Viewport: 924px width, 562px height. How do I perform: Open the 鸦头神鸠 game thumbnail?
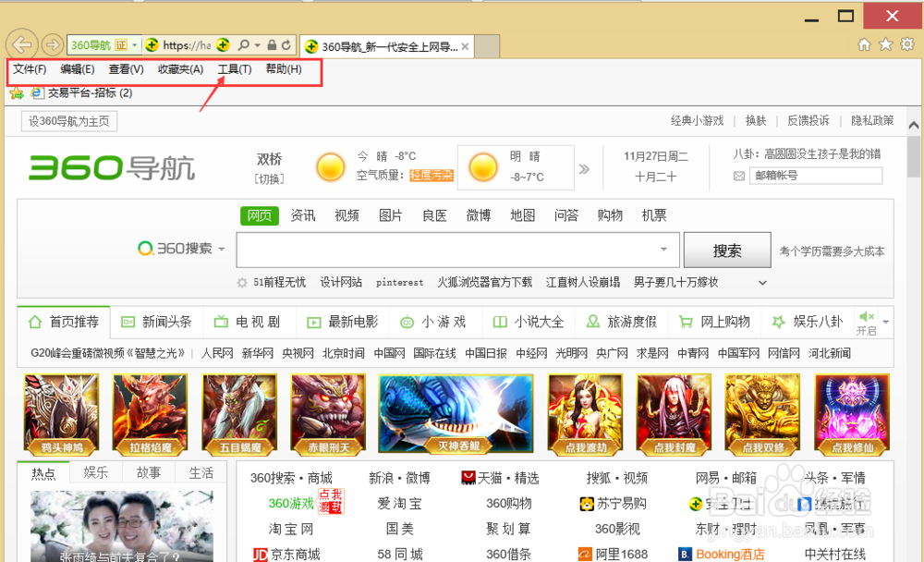click(61, 415)
